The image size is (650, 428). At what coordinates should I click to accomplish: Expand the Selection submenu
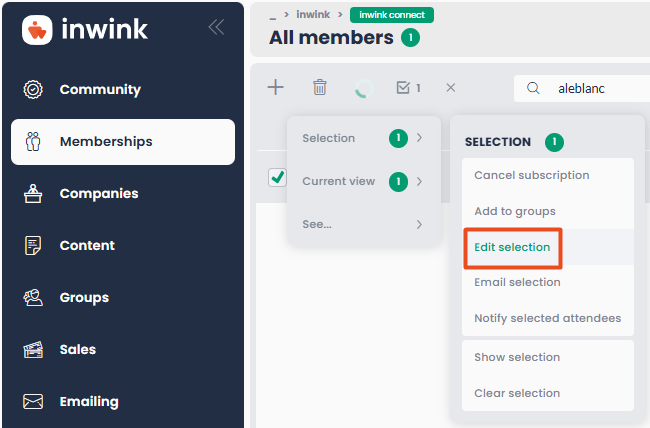[x=364, y=138]
